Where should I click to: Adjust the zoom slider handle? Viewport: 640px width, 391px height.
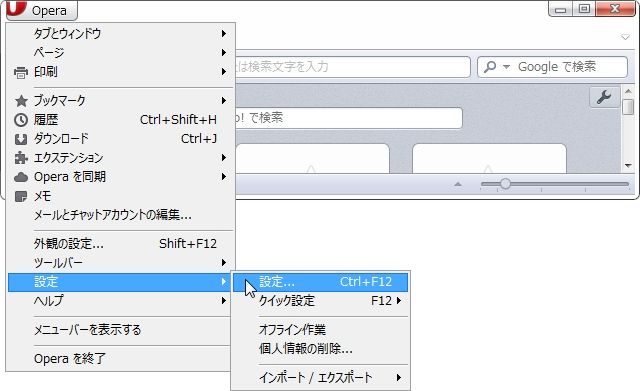(505, 184)
